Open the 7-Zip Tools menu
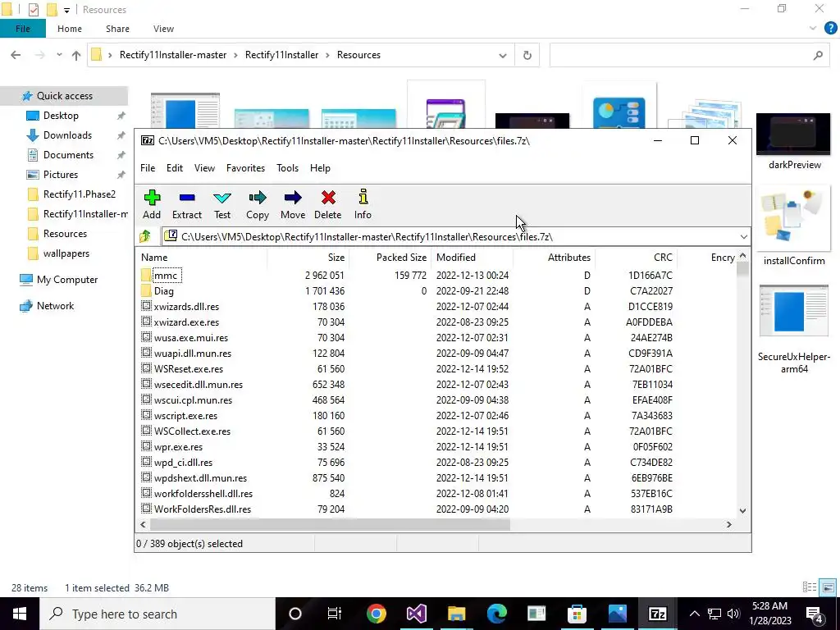The height and width of the screenshot is (630, 840). [x=287, y=167]
